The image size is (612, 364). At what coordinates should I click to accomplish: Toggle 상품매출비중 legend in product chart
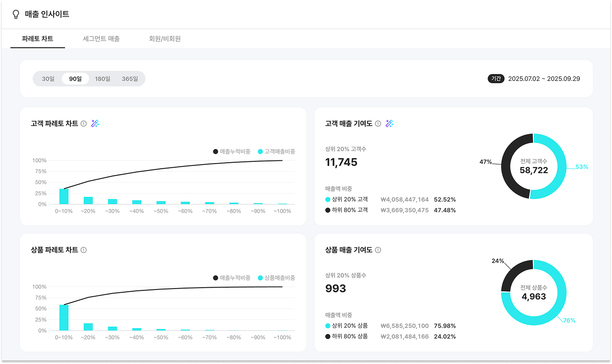tap(277, 278)
